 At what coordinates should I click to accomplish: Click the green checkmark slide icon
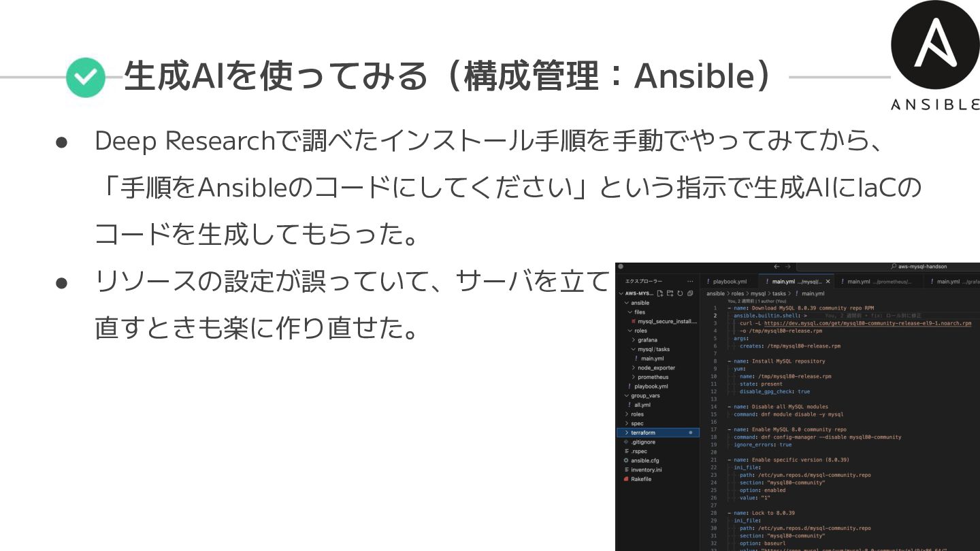(86, 77)
